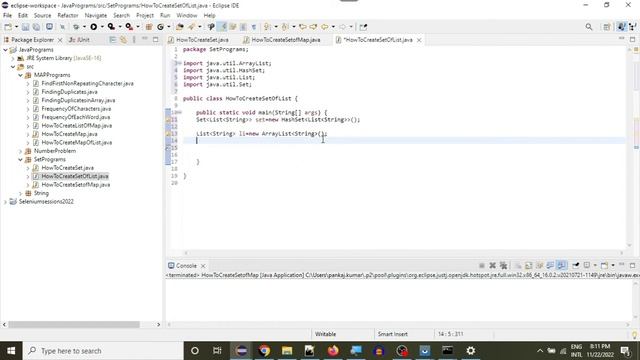Screen dimensions: 640x360
Task: Toggle Scroll Lock in Console toolbar
Action: click(x=529, y=266)
